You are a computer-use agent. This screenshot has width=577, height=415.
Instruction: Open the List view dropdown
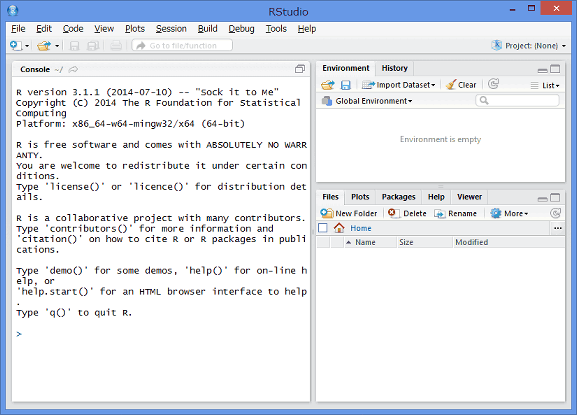pyautogui.click(x=545, y=85)
